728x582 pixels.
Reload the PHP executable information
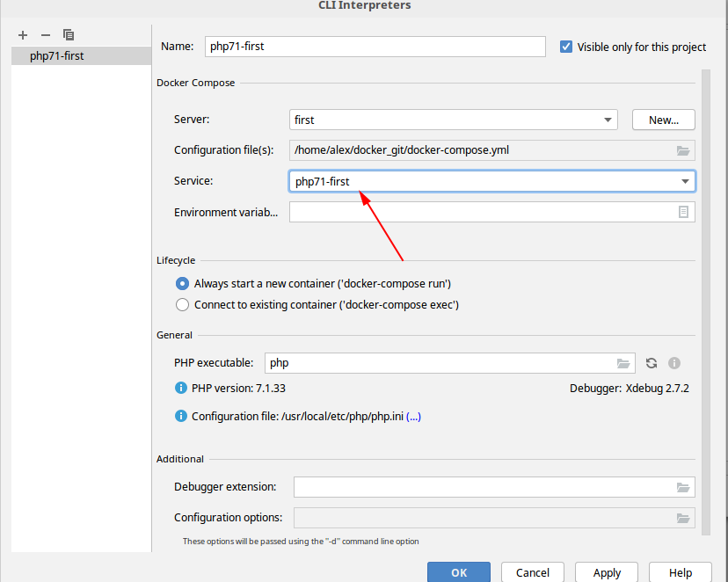651,362
